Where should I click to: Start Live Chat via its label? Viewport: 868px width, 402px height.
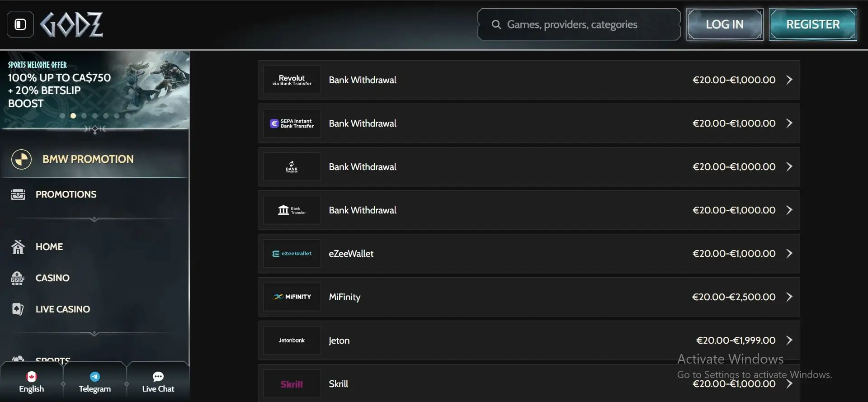coord(158,389)
